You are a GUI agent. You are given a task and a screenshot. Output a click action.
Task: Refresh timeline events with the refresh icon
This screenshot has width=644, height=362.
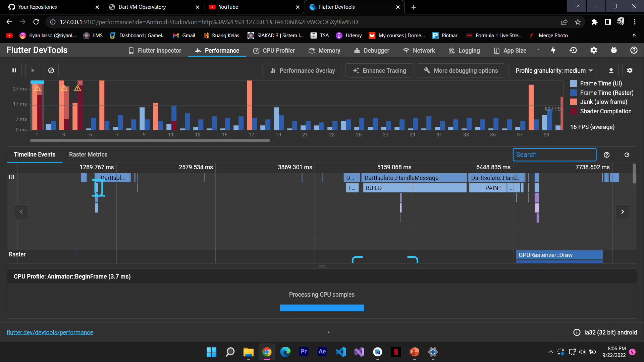[x=627, y=155]
